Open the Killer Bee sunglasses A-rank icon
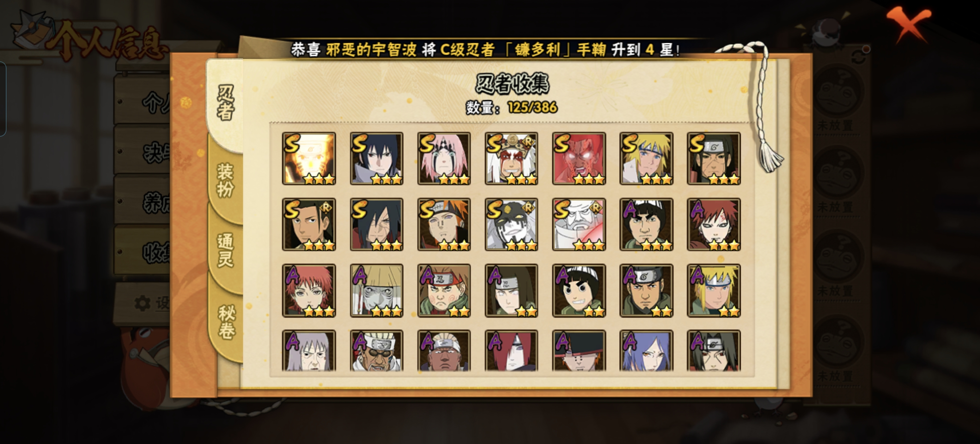 click(376, 350)
